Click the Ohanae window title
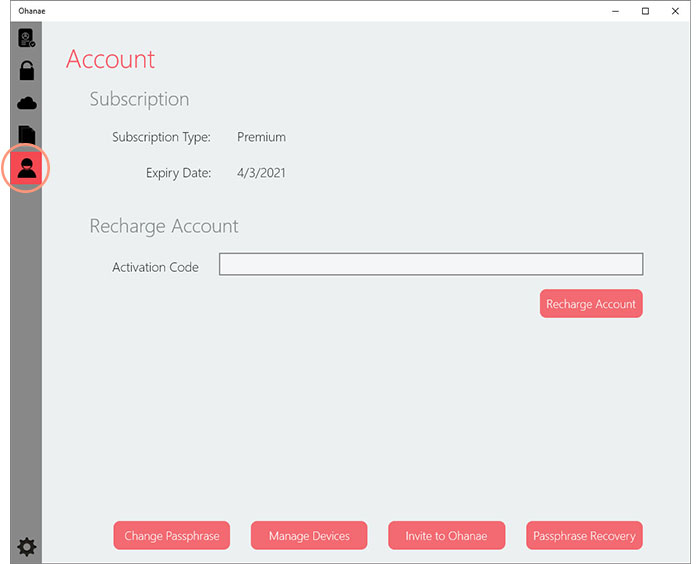Viewport: 700px width, 564px height. [32, 11]
